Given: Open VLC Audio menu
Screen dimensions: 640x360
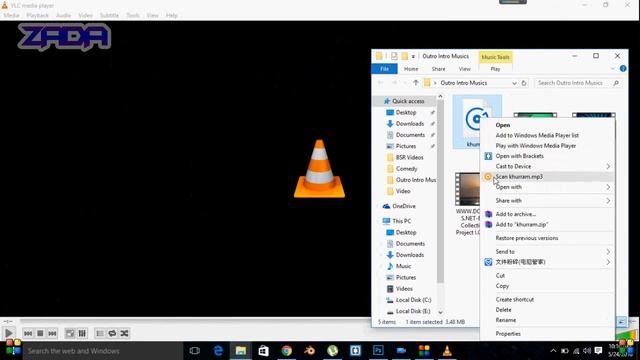Looking at the screenshot, I should point(63,16).
